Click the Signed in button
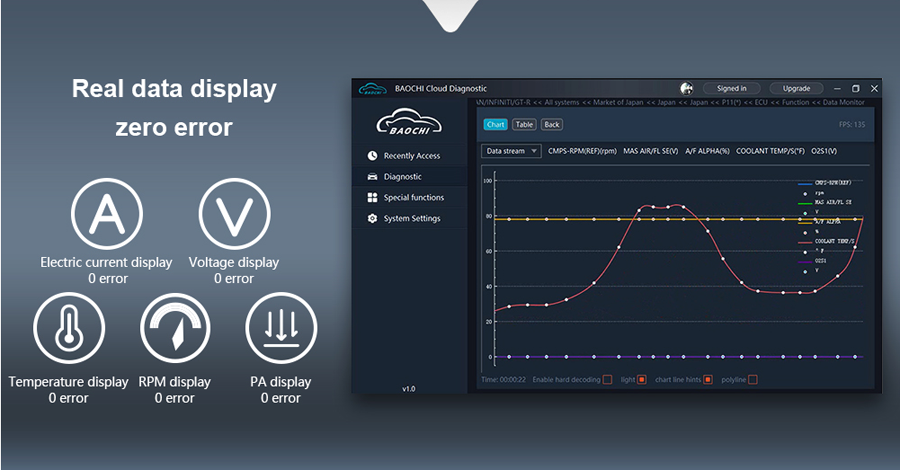 tap(732, 88)
